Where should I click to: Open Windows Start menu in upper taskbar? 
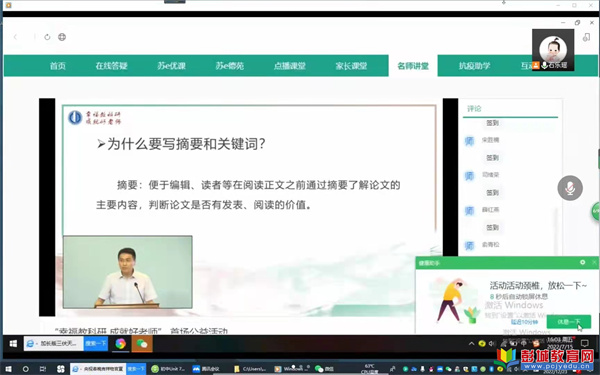pos(13,344)
